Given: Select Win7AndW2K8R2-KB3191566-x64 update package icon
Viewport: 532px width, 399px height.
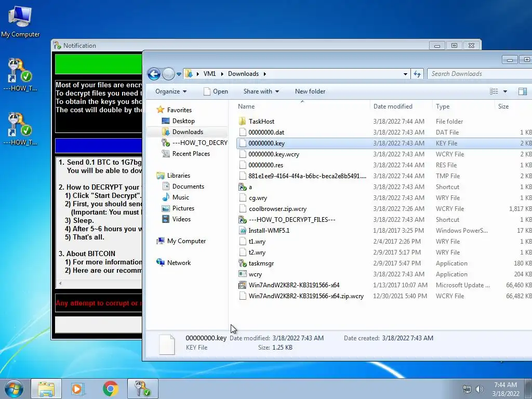Looking at the screenshot, I should coord(242,285).
